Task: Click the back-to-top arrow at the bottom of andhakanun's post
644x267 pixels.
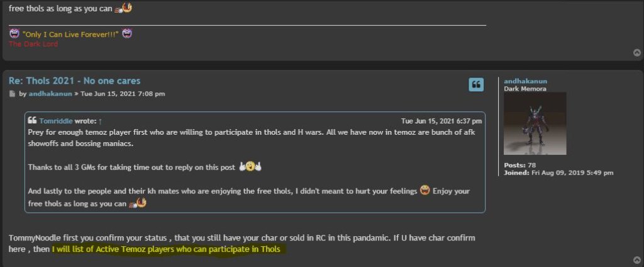Action: click(x=637, y=259)
